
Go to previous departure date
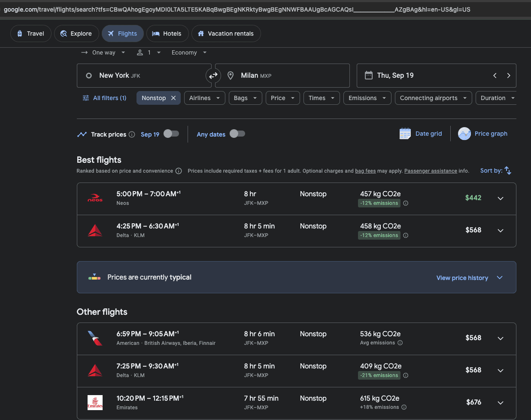[495, 76]
